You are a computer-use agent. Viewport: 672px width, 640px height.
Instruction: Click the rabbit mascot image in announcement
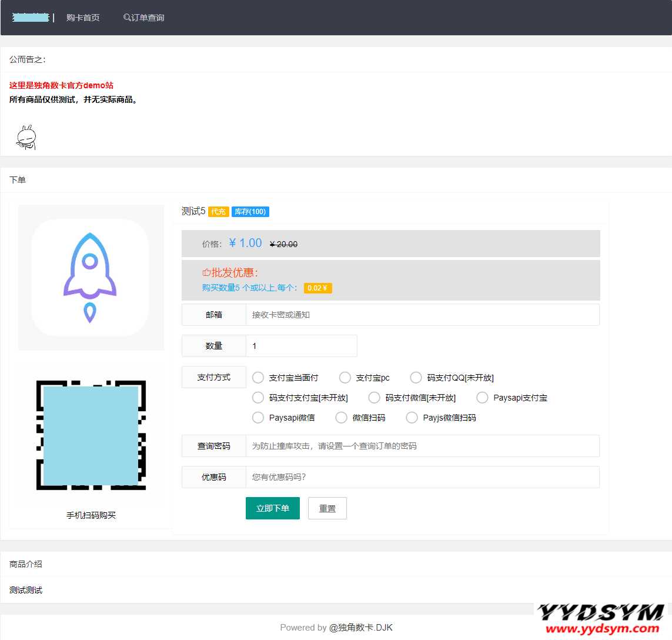26,138
